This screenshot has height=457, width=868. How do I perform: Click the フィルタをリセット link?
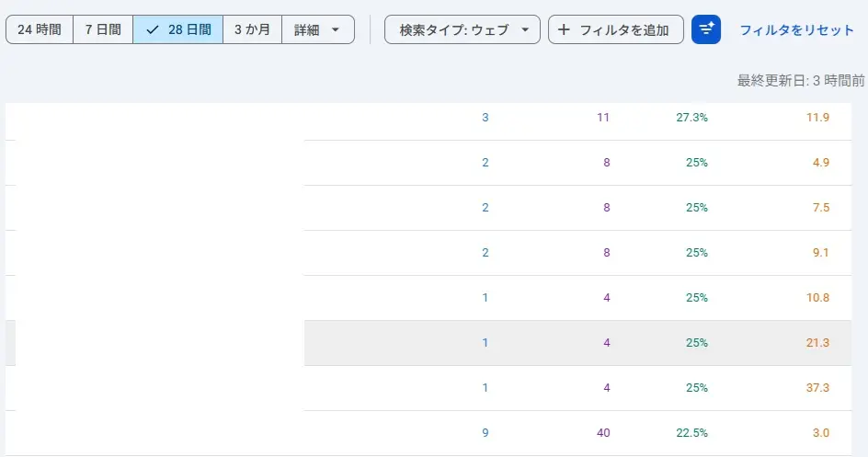tap(796, 29)
